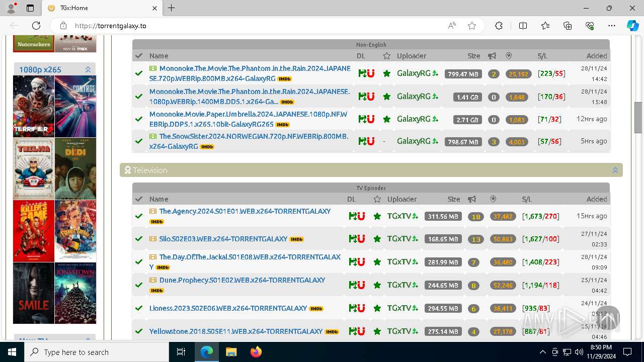The height and width of the screenshot is (362, 644).
Task: Click star icon for Mononoke 1.41 GB row
Action: (386, 97)
